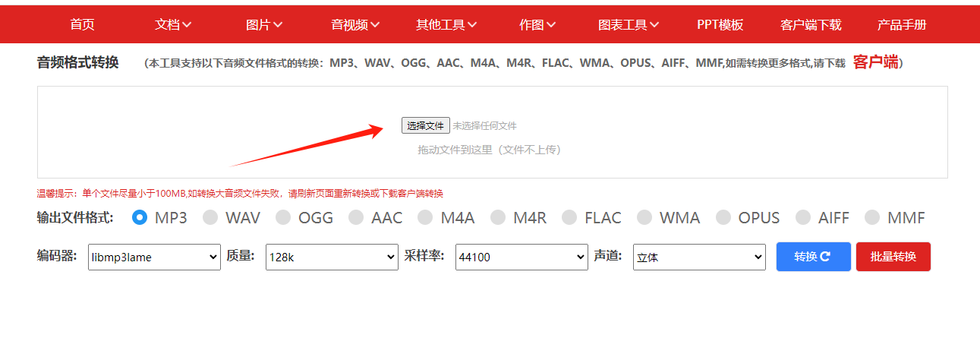Select AAC output format

[x=356, y=217]
